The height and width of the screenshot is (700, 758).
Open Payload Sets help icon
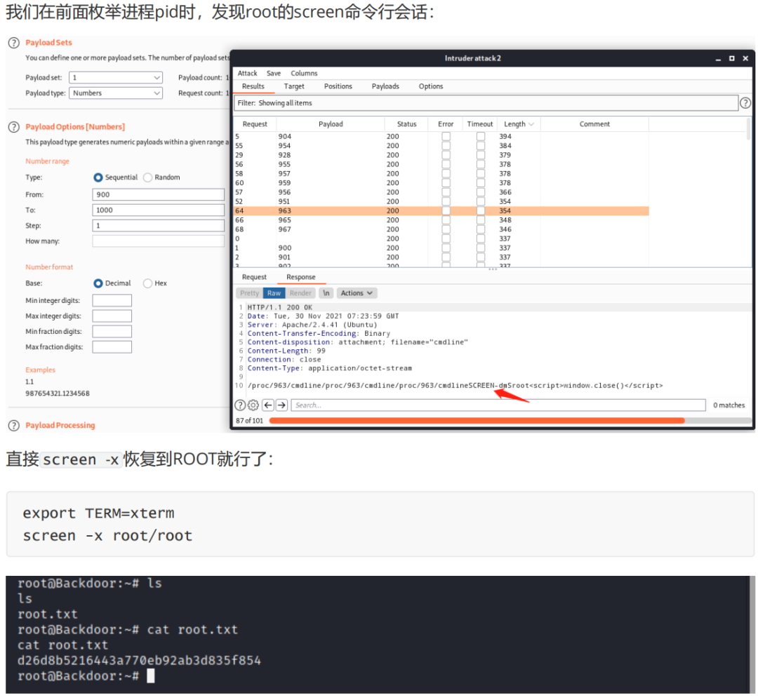(14, 43)
